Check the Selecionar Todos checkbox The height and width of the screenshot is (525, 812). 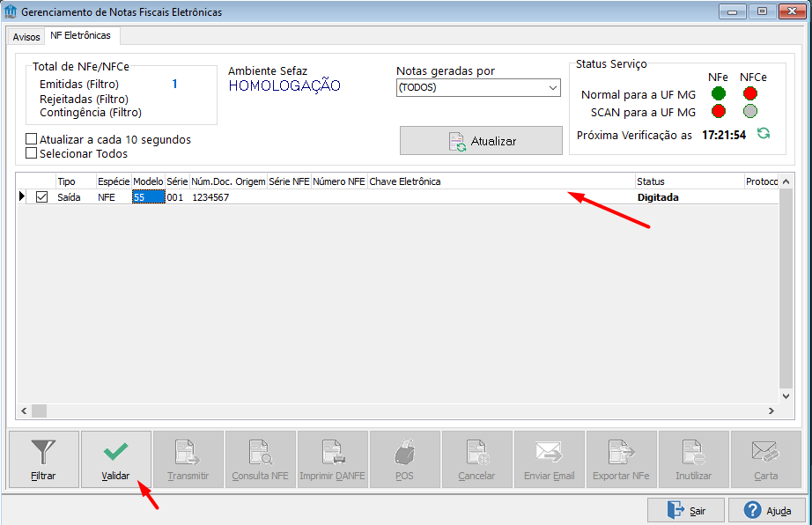32,153
